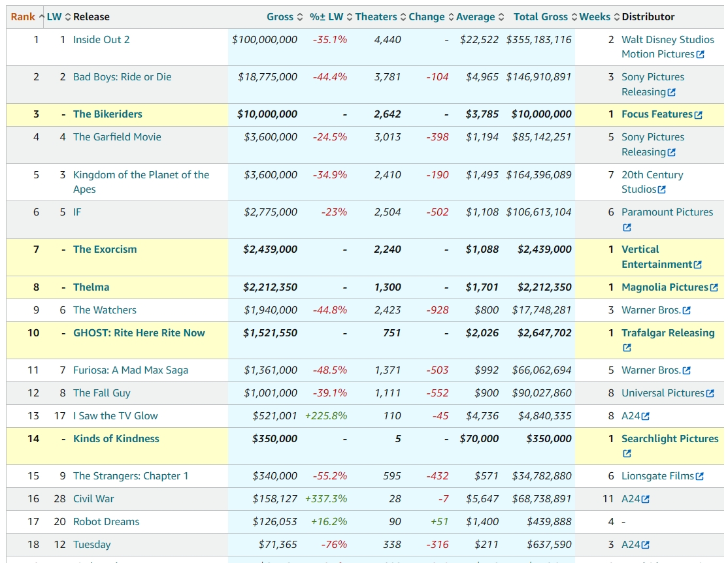Viewport: 728px width, 563px height.
Task: Open A24 external icon in TV Glow row
Action: [646, 416]
